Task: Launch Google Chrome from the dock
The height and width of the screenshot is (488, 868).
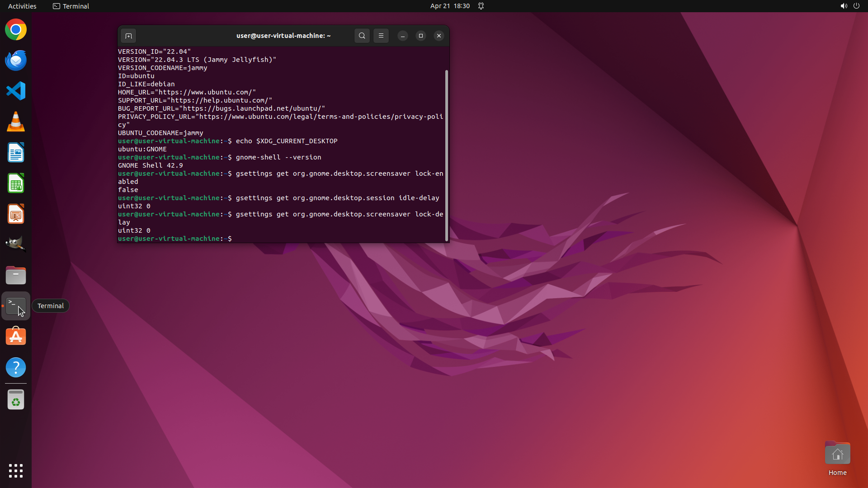Action: pos(16,30)
